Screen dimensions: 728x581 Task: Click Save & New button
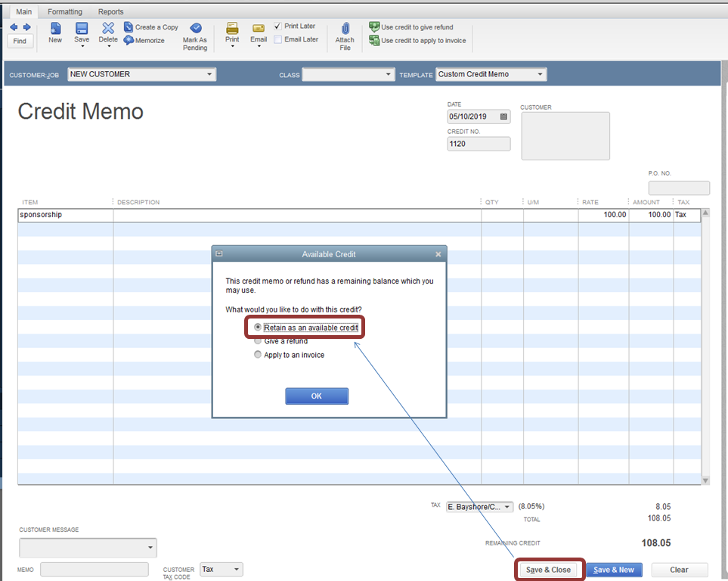point(614,570)
